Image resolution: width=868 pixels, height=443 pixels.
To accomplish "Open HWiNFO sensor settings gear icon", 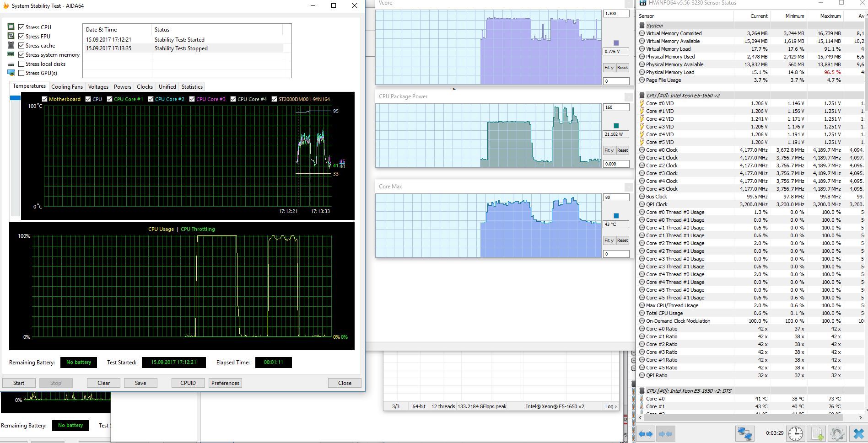I will click(x=837, y=433).
